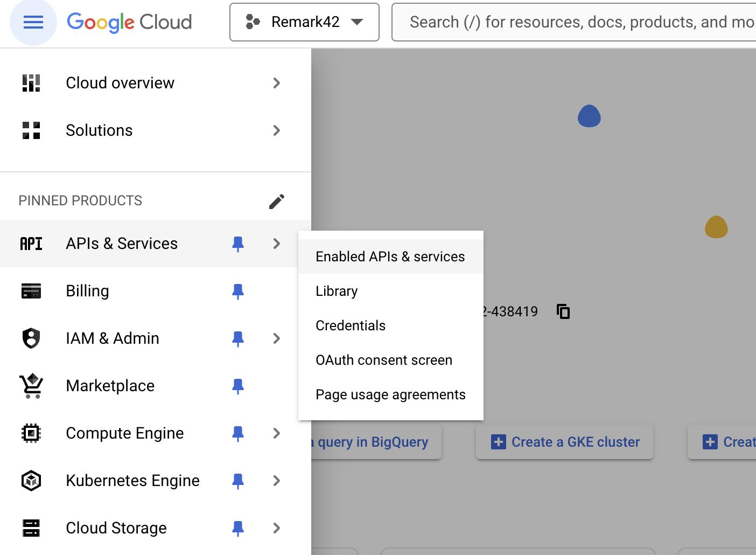Expand the Cloud overview submenu
The image size is (756, 555).
click(276, 83)
